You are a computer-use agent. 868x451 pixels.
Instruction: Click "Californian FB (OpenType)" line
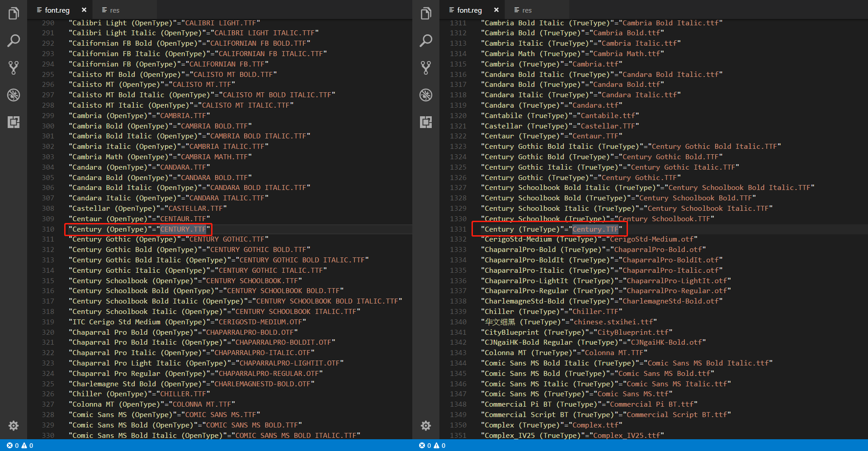[x=169, y=64]
